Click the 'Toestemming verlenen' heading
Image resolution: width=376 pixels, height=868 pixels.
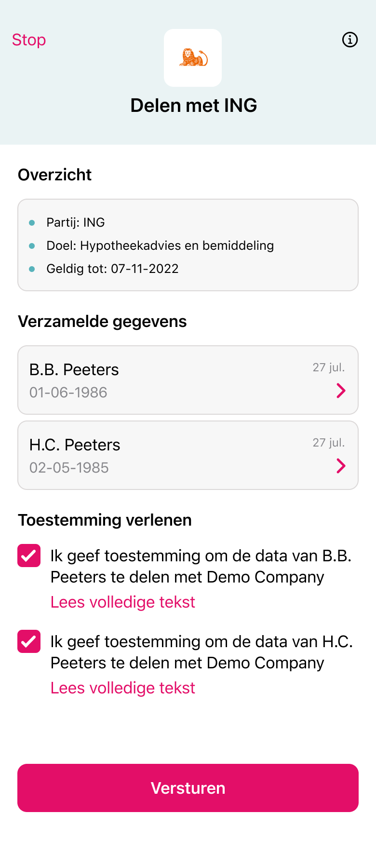[105, 520]
